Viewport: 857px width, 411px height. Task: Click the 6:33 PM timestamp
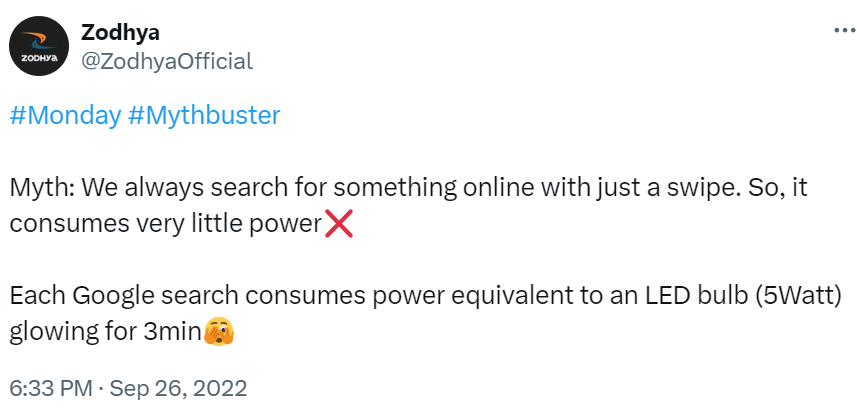(51, 389)
